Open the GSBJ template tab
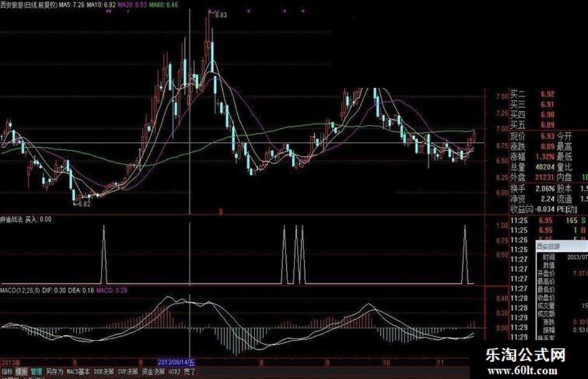This screenshot has height=379, width=588. click(174, 372)
